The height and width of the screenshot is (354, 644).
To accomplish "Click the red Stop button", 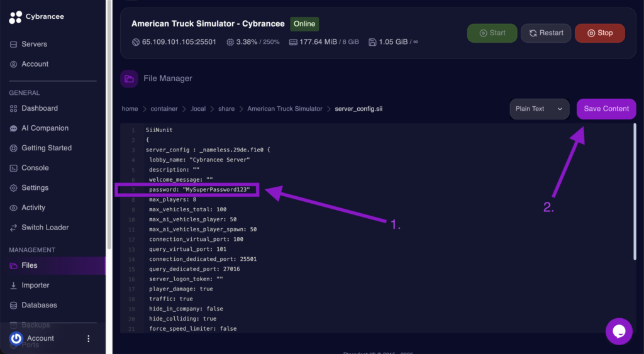I will click(599, 33).
